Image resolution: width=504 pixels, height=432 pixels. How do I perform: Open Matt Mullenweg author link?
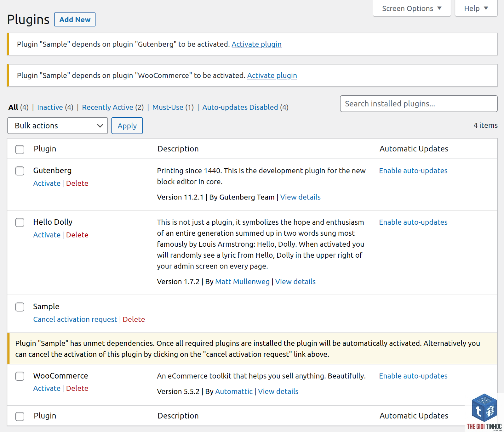point(242,282)
